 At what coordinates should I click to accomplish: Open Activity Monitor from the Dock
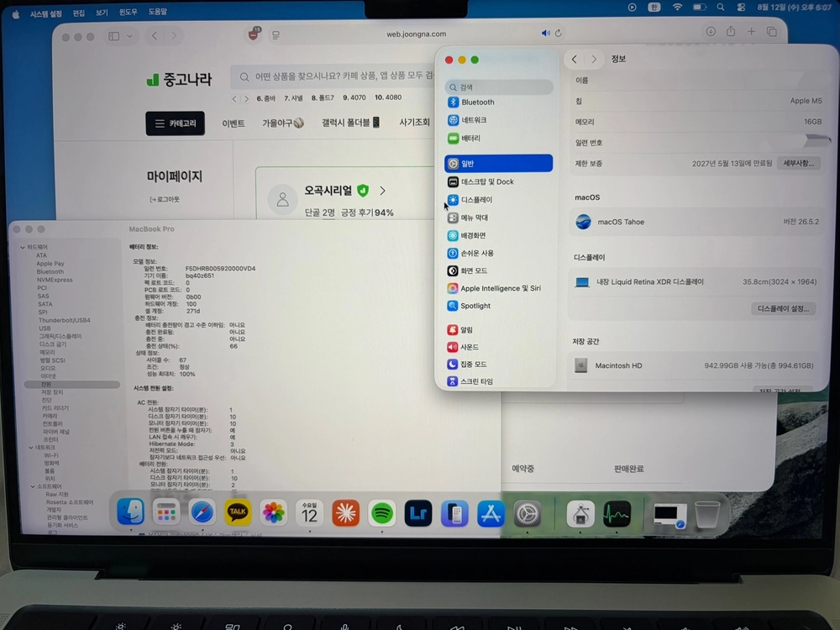[x=617, y=514]
